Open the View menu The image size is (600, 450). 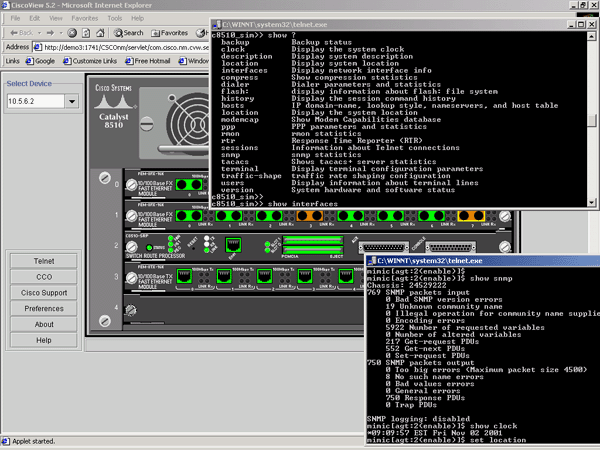click(x=55, y=18)
